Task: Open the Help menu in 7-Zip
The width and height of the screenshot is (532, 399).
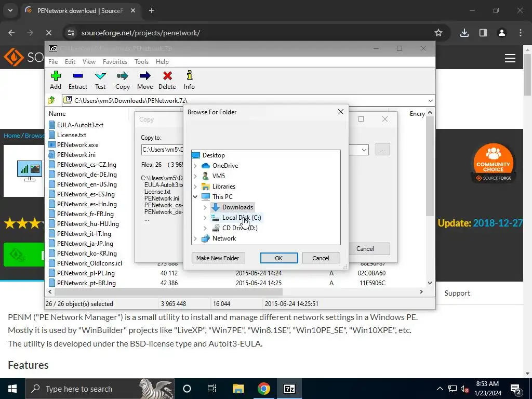Action: (x=162, y=62)
